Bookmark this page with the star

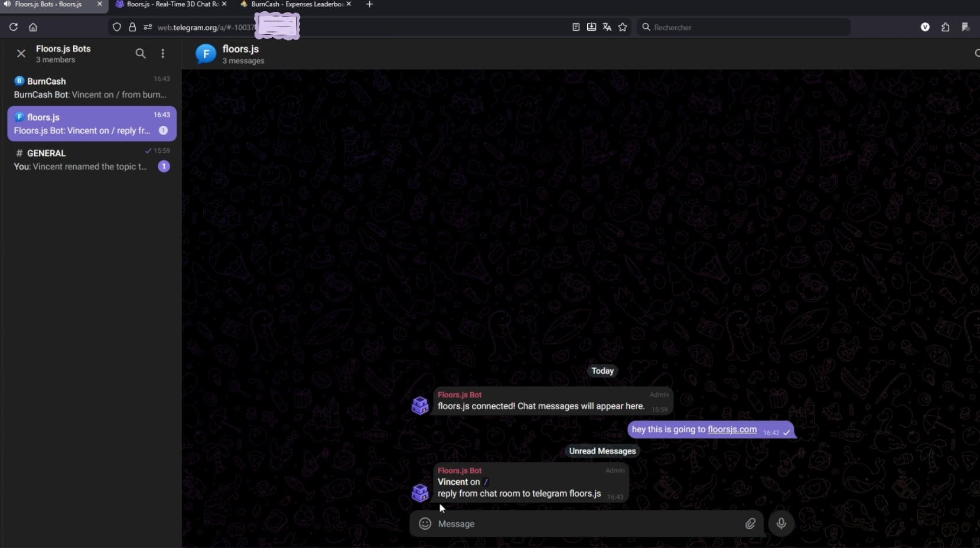[x=623, y=27]
